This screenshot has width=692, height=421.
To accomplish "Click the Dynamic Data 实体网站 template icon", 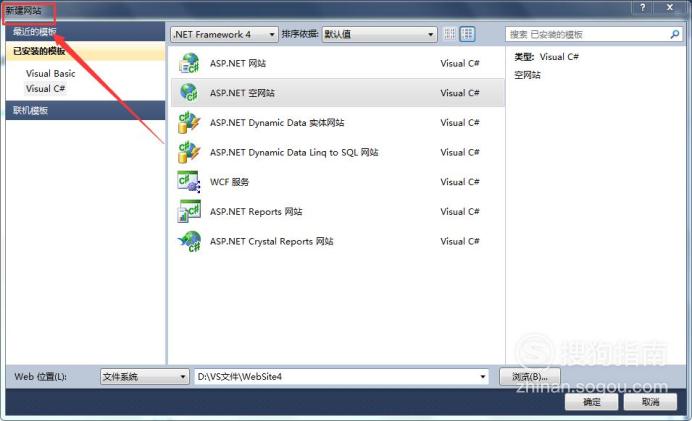I will [x=189, y=122].
